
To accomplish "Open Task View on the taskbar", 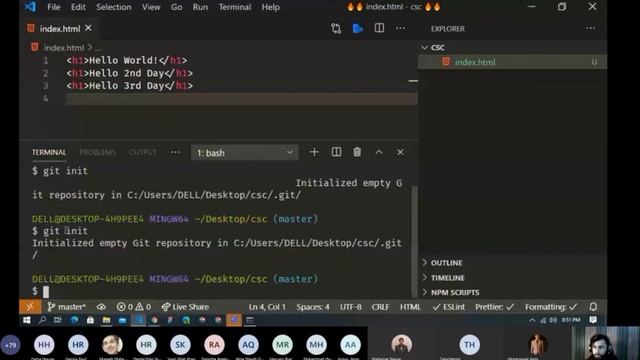I will (x=58, y=320).
